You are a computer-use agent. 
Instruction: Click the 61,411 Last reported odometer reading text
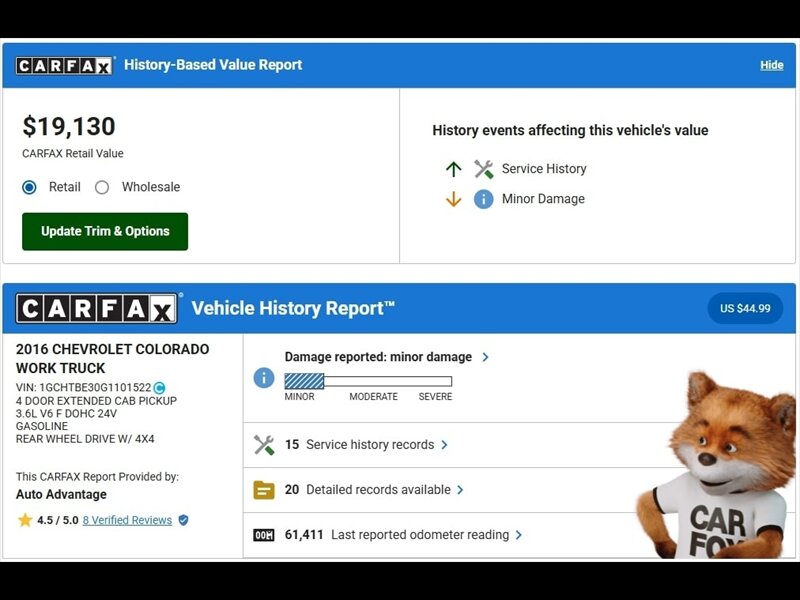397,535
